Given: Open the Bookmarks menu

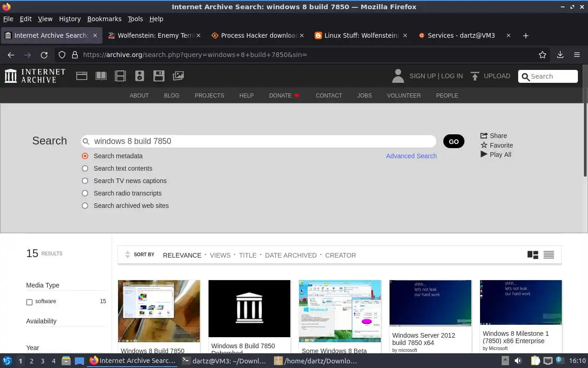Looking at the screenshot, I should 104,19.
